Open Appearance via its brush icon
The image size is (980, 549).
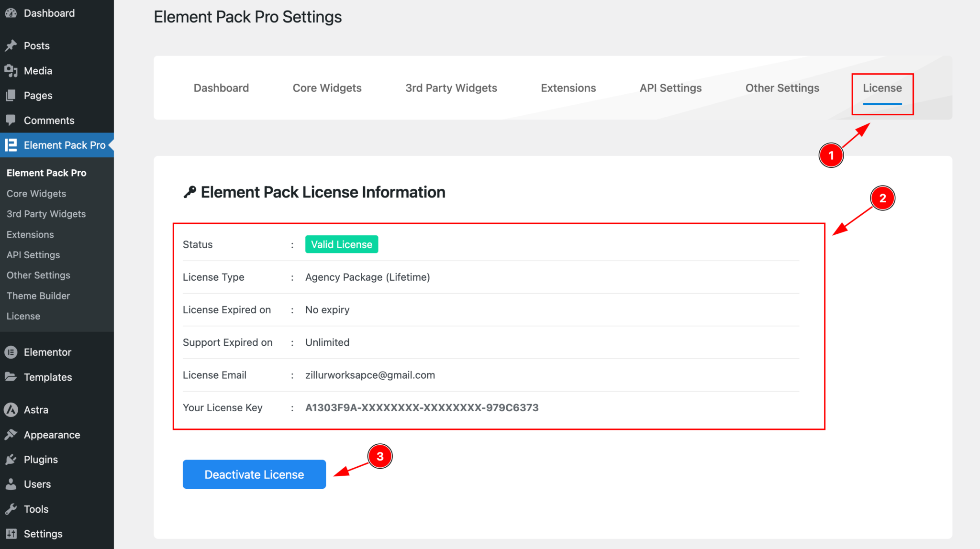11,434
